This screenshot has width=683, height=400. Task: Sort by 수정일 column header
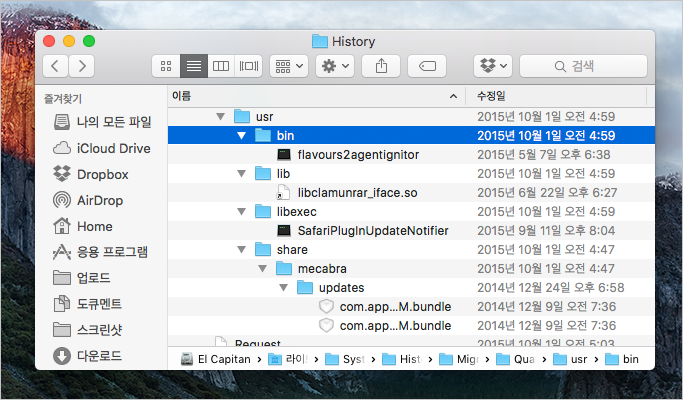pos(556,96)
